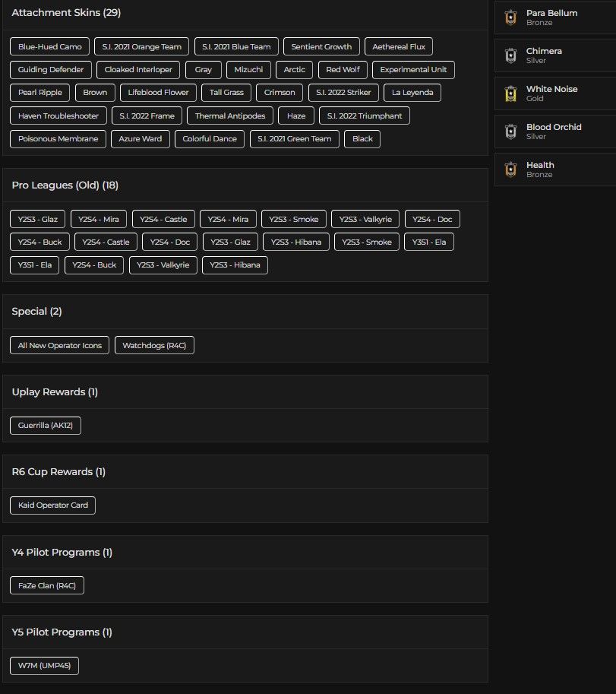The width and height of the screenshot is (616, 694).
Task: Choose the S.I. 2021 Orange Team tag
Action: pyautogui.click(x=141, y=46)
